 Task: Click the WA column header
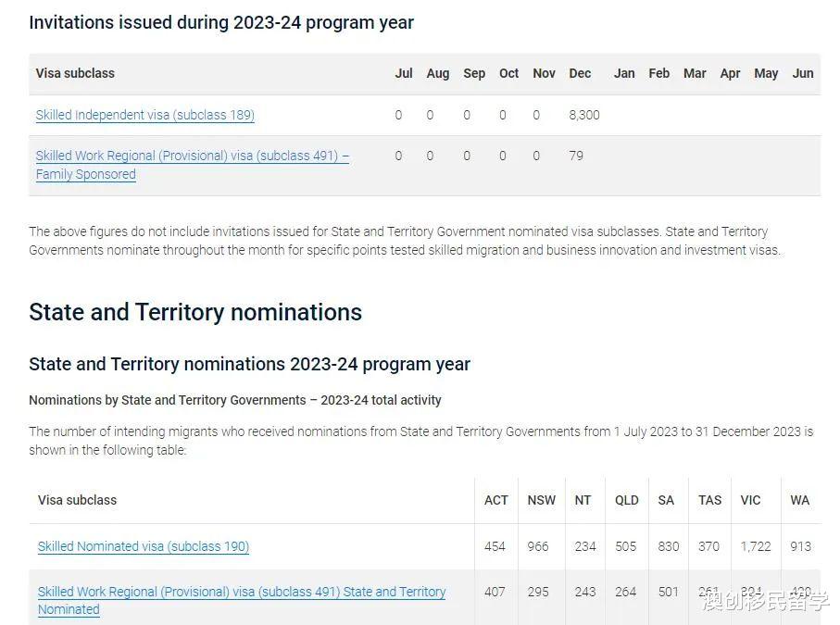799,500
